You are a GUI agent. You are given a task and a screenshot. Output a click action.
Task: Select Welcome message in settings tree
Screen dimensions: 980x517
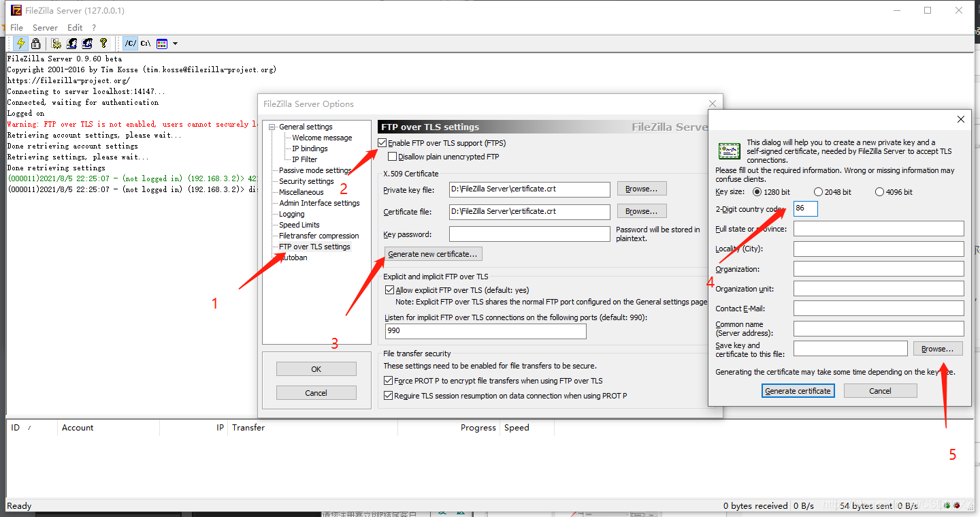point(322,138)
